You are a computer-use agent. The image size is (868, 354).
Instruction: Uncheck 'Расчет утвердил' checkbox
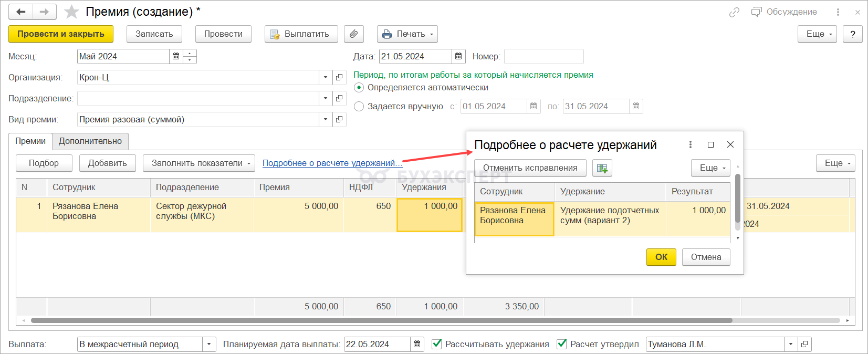pyautogui.click(x=561, y=344)
